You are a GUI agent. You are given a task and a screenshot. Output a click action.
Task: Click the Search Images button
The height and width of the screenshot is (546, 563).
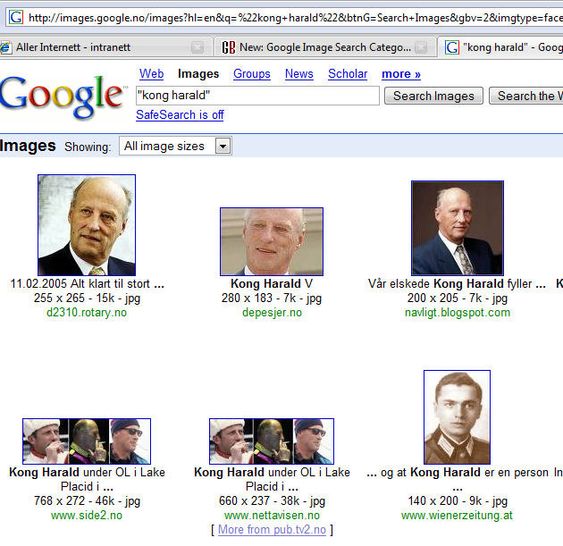click(434, 96)
